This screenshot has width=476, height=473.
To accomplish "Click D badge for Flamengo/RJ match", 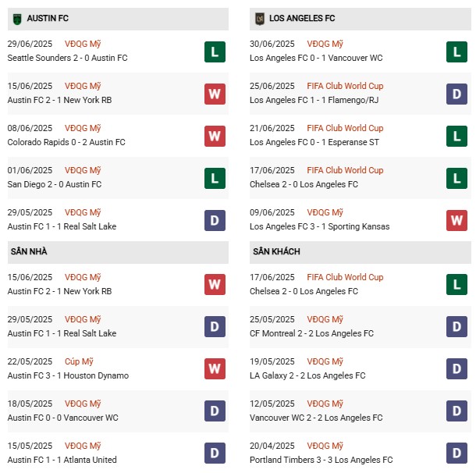I will [456, 94].
